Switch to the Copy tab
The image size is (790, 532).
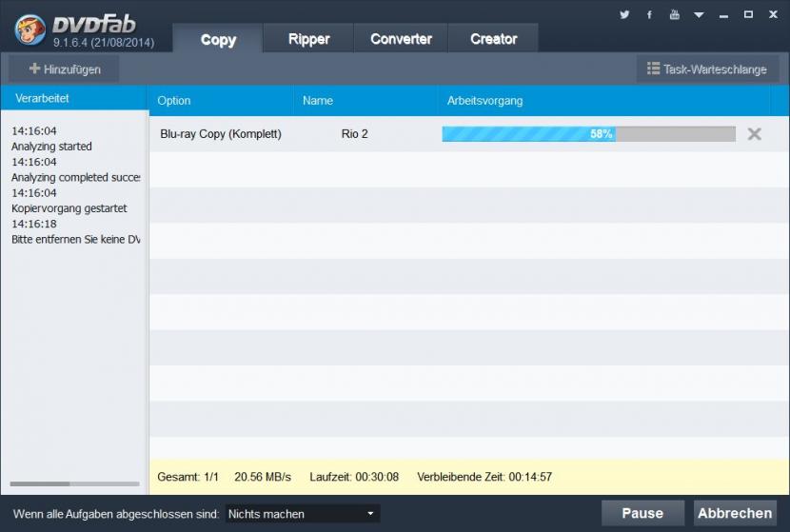[x=218, y=39]
